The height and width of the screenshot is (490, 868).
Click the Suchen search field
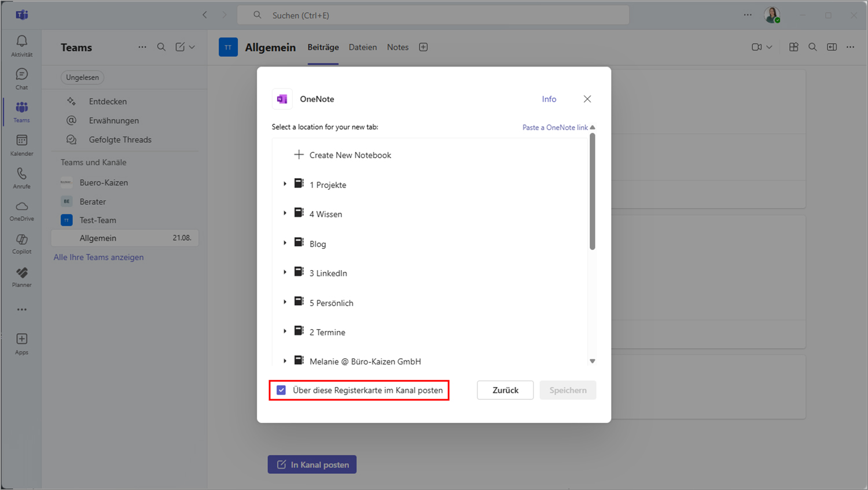pyautogui.click(x=433, y=15)
